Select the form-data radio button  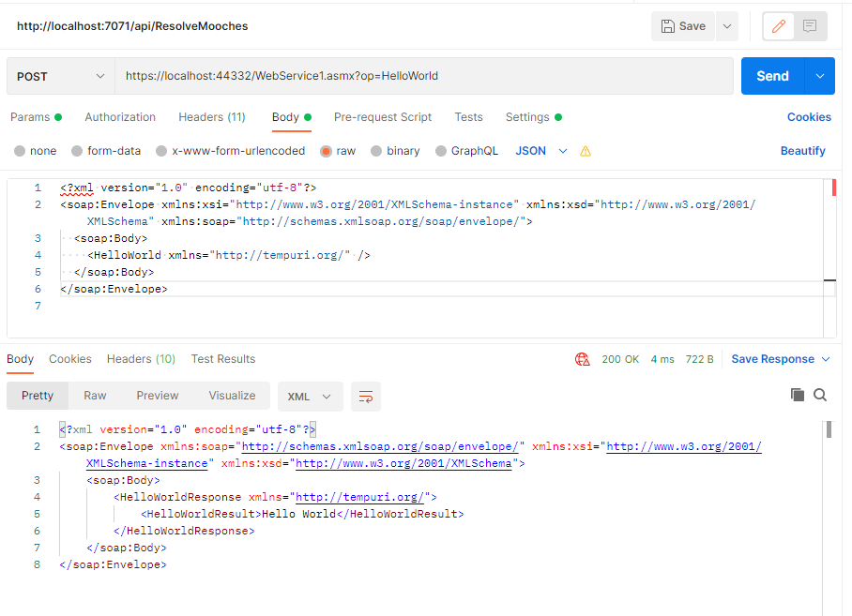77,151
